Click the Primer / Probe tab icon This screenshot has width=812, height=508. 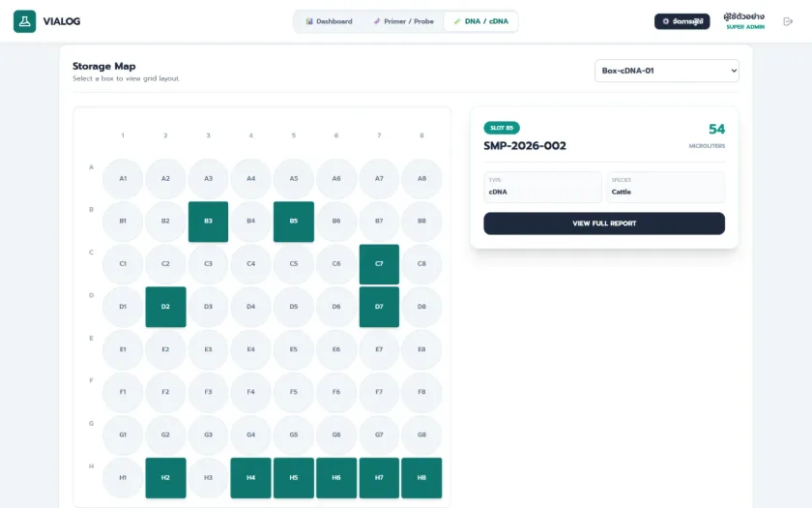coord(376,21)
